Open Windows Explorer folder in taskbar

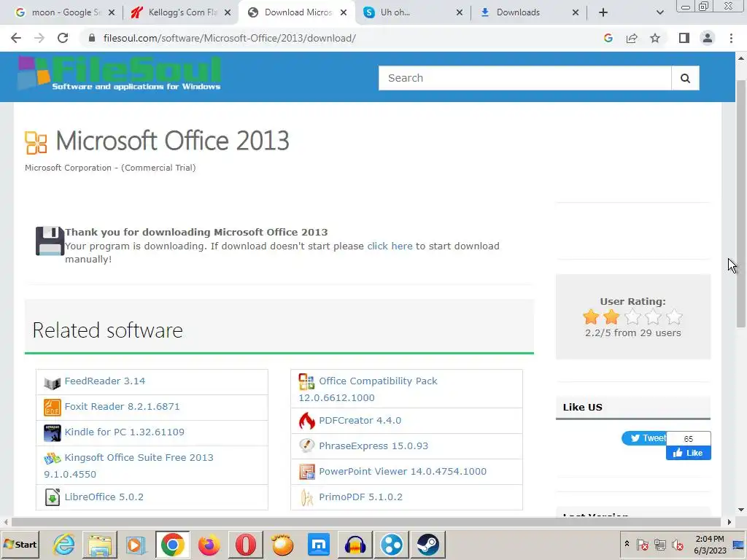tap(99, 545)
